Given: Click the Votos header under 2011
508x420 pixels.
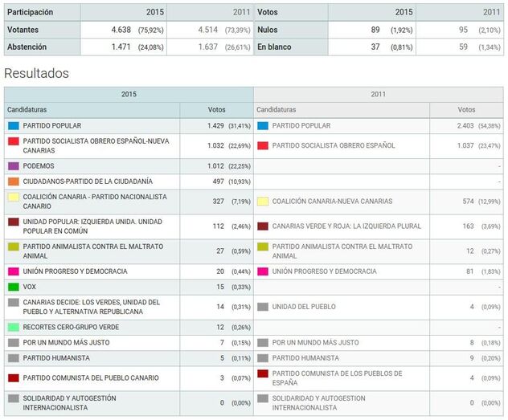Looking at the screenshot, I should [466, 110].
